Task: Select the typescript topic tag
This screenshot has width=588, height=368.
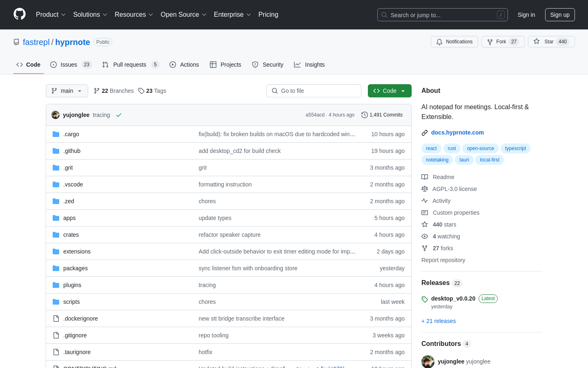Action: coord(515,148)
